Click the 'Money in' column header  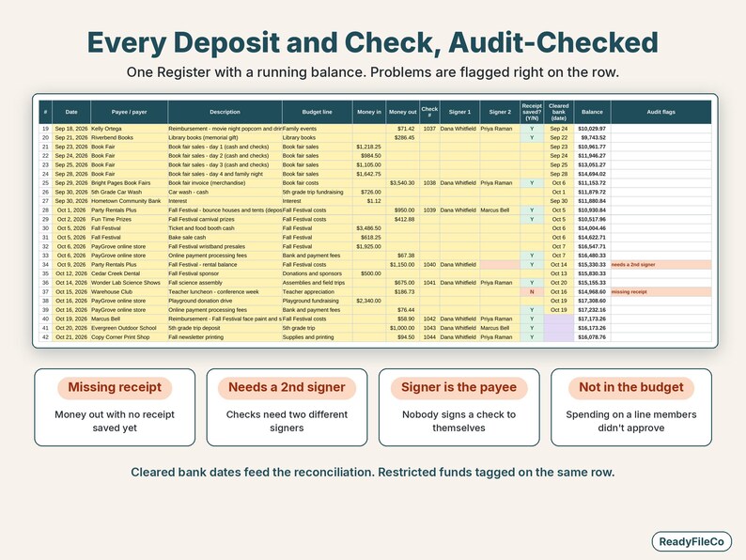369,113
